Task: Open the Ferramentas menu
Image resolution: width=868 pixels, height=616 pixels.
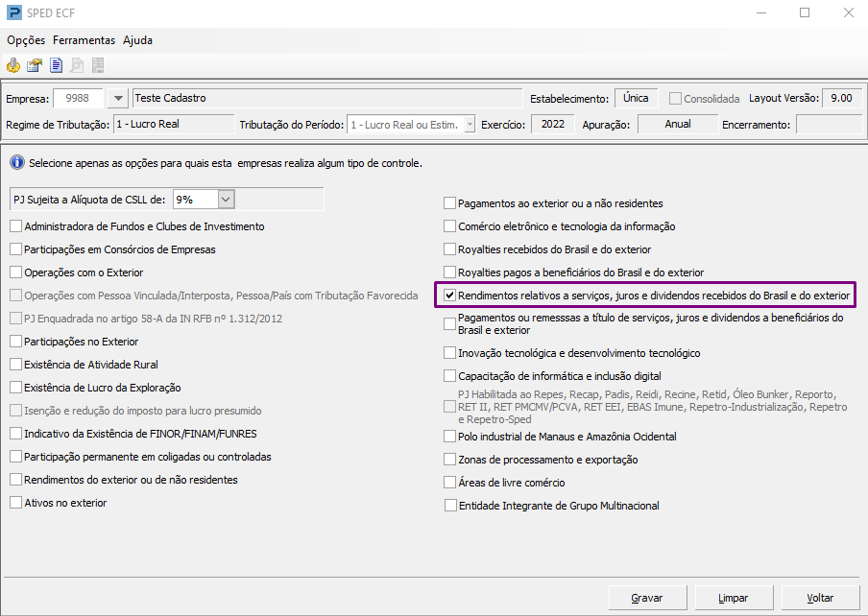Action: [84, 39]
